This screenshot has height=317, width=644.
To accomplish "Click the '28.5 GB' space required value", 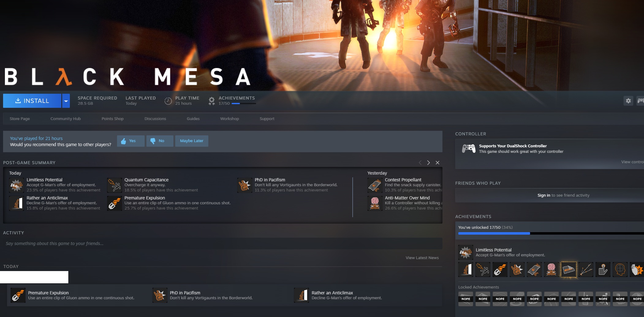I will pyautogui.click(x=85, y=104).
